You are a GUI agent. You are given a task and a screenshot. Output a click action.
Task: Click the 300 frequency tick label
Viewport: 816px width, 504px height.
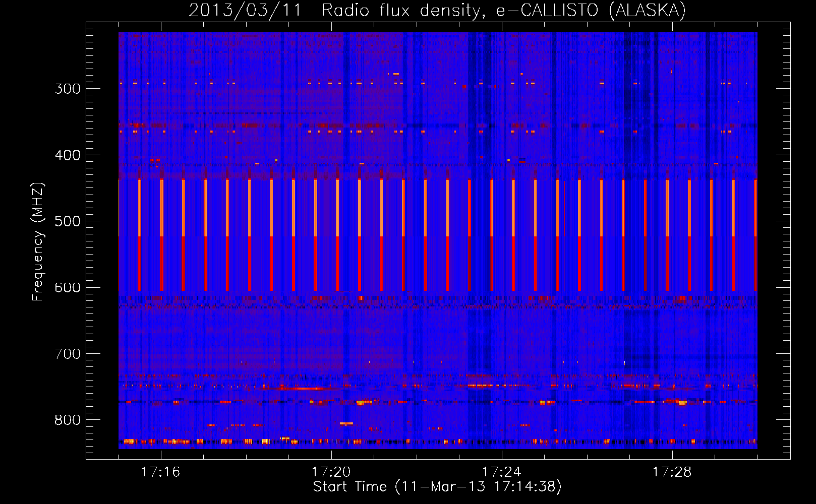tap(68, 89)
